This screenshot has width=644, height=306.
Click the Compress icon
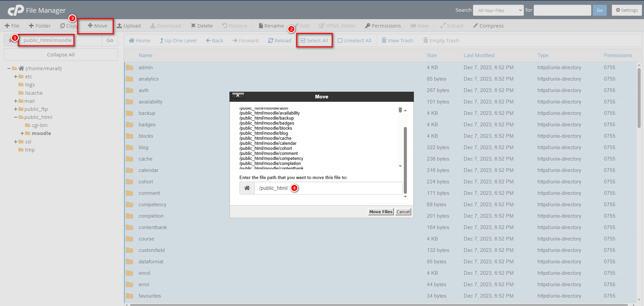[x=488, y=26]
